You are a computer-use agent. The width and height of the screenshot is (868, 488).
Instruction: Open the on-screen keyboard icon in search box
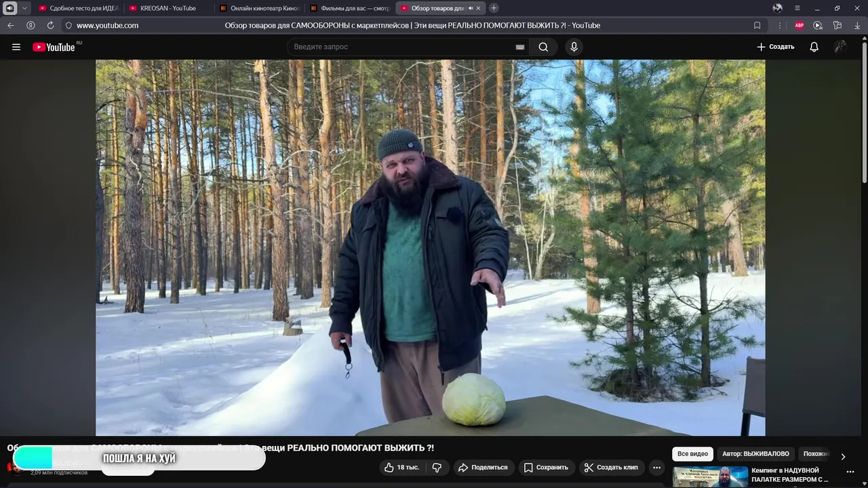click(520, 47)
